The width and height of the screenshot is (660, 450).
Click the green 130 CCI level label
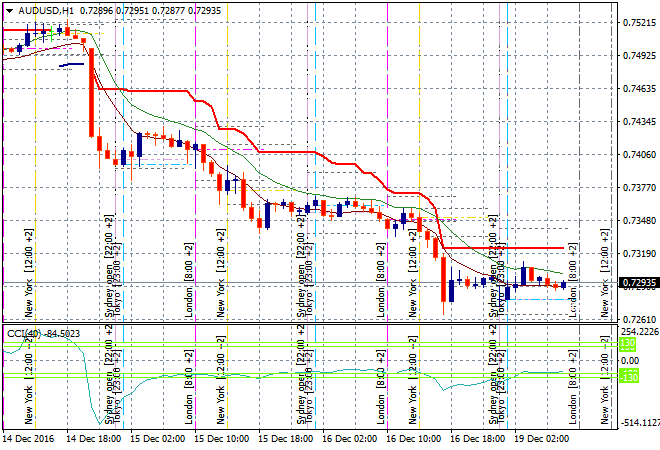[628, 344]
